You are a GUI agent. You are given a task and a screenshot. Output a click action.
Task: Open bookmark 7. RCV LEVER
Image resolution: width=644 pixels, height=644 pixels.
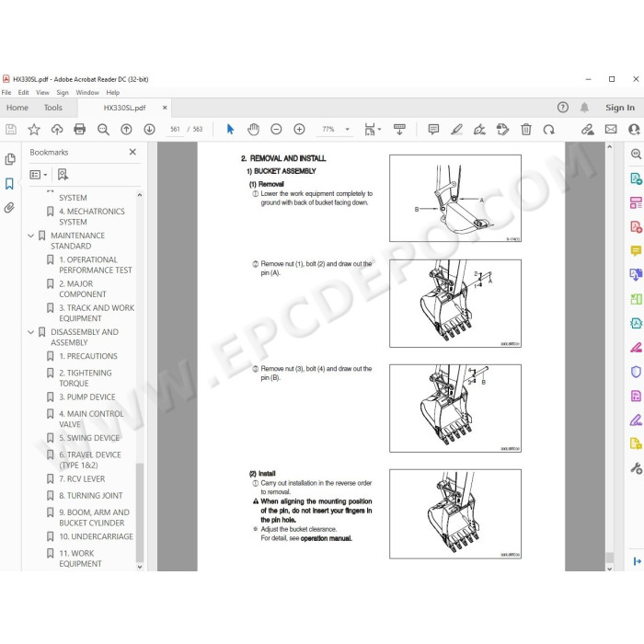click(82, 479)
